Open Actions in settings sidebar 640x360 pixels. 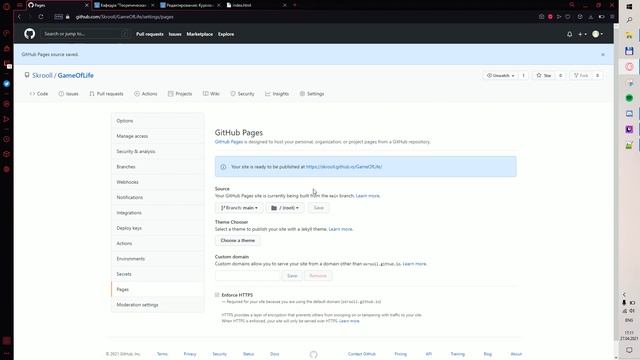[x=158, y=243]
